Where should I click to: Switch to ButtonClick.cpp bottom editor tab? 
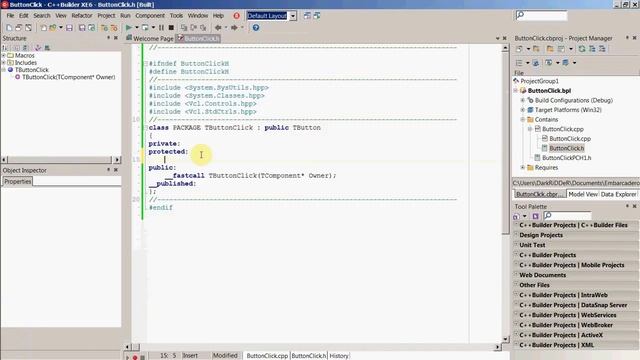[x=267, y=356]
